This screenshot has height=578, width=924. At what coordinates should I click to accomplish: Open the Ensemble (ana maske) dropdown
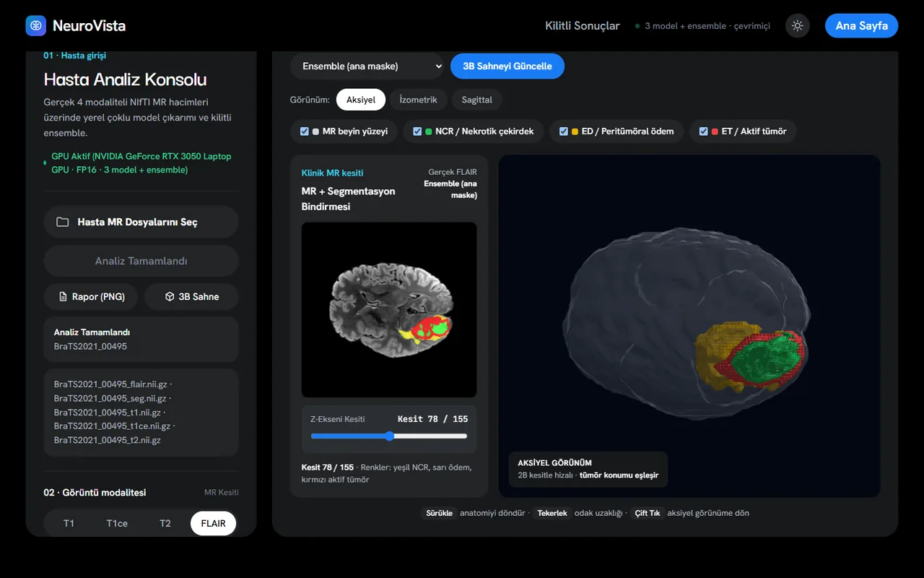pos(367,66)
